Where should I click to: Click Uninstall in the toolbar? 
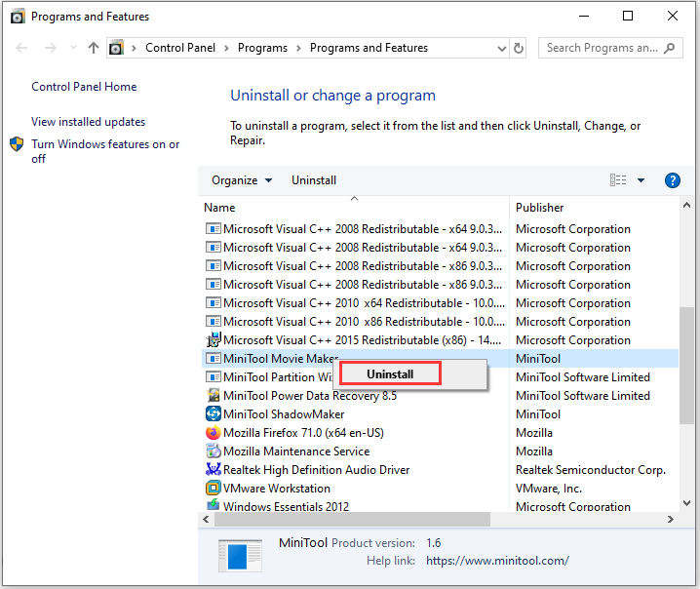(x=314, y=180)
